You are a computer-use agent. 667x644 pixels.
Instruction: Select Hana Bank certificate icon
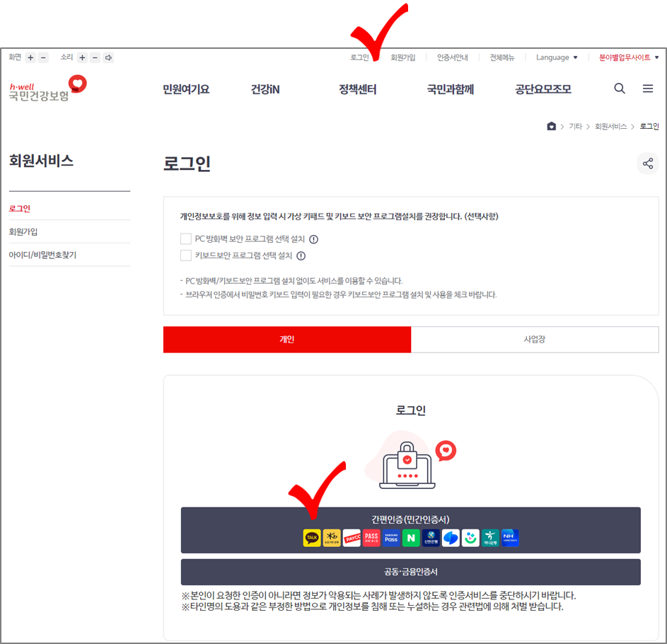(x=489, y=538)
